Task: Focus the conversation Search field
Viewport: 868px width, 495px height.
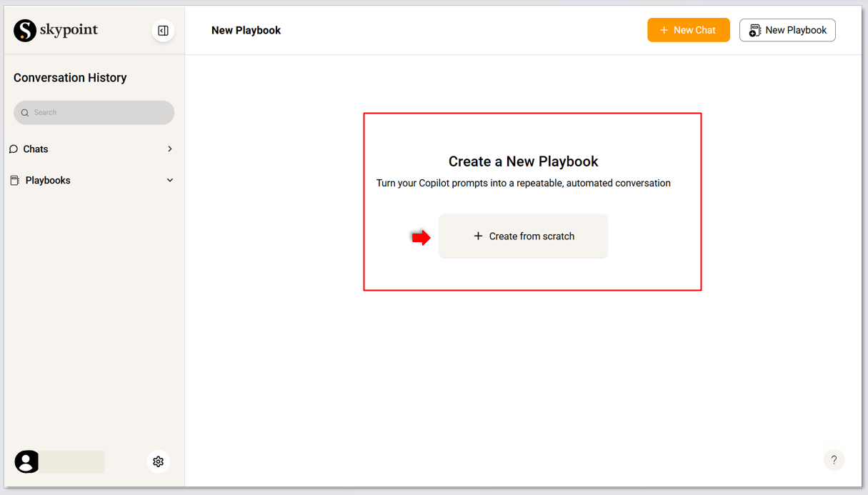Action: coord(100,113)
